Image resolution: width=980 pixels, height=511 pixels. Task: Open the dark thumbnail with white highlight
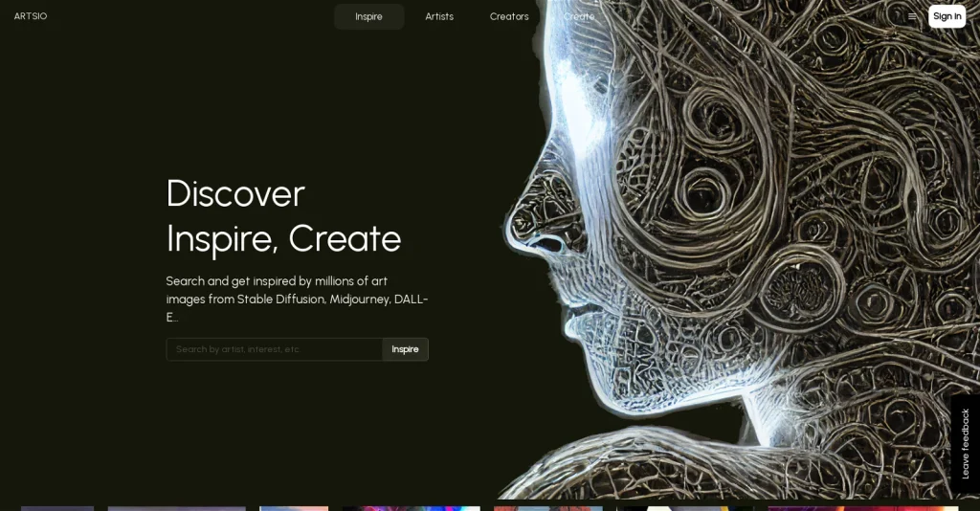click(x=684, y=508)
